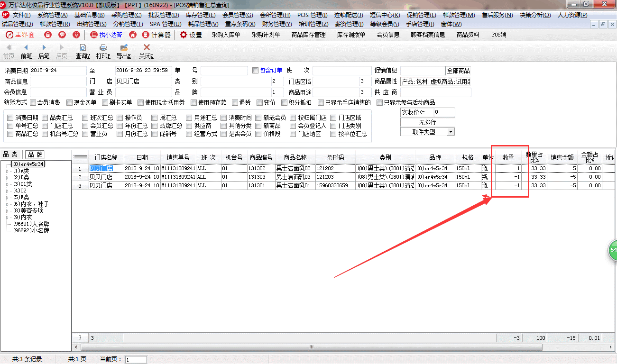
Task: Open the 主界面 main screen icon
Action: 19,35
